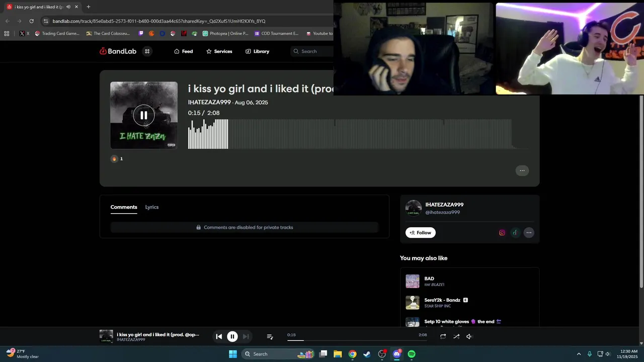Open the Twitch bookmark icon
This screenshot has width=644, height=362.
pos(141,34)
